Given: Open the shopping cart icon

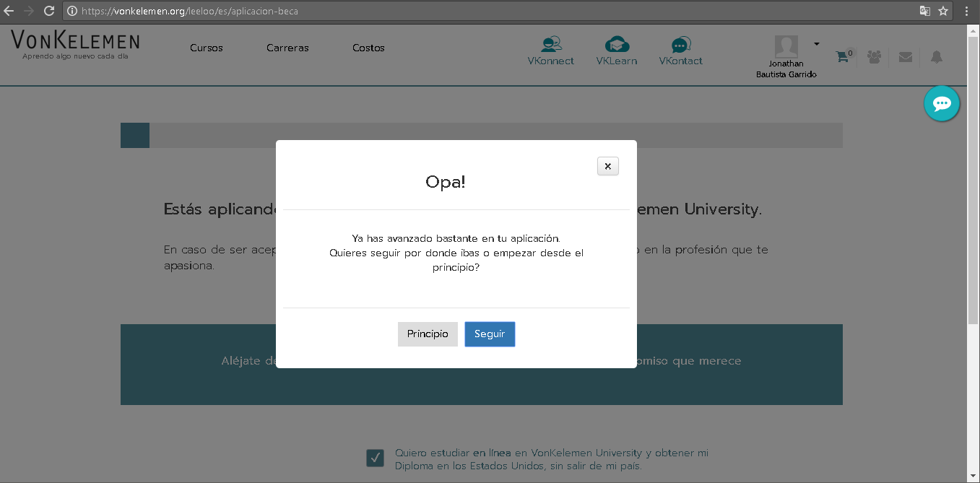Looking at the screenshot, I should coord(842,57).
